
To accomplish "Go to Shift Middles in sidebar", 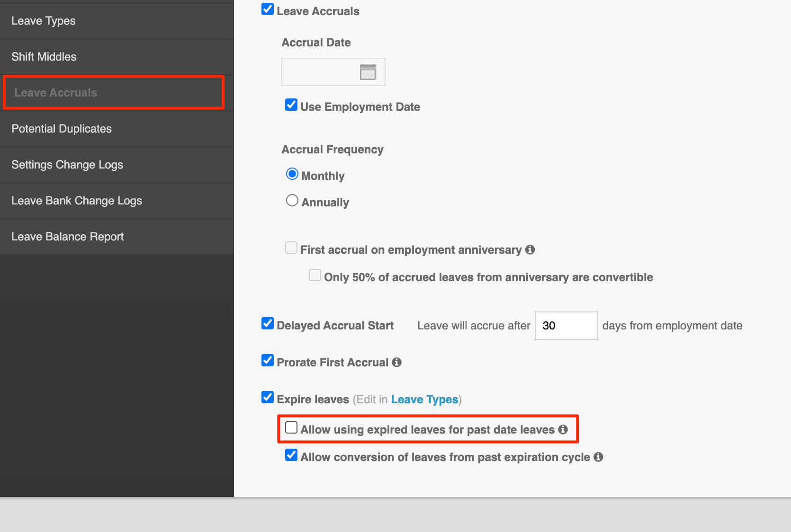I will pos(44,57).
